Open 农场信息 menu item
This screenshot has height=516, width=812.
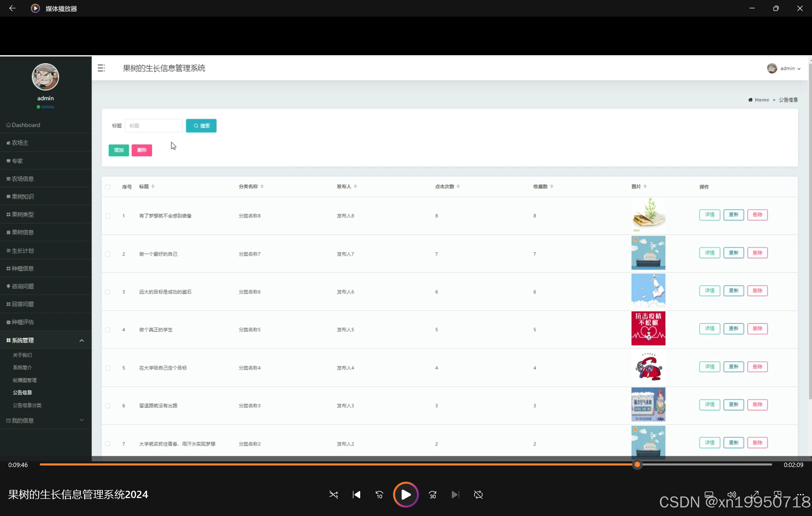point(46,179)
